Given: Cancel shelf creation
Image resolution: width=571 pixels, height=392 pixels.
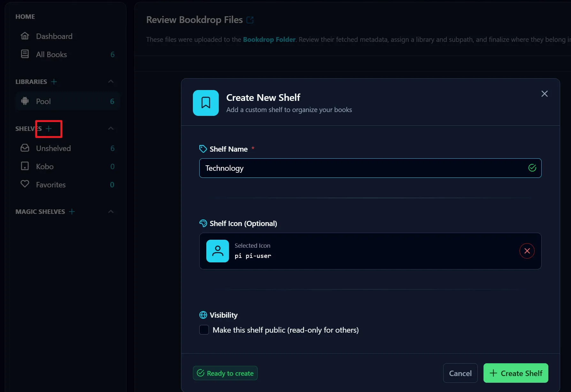Looking at the screenshot, I should [x=460, y=373].
